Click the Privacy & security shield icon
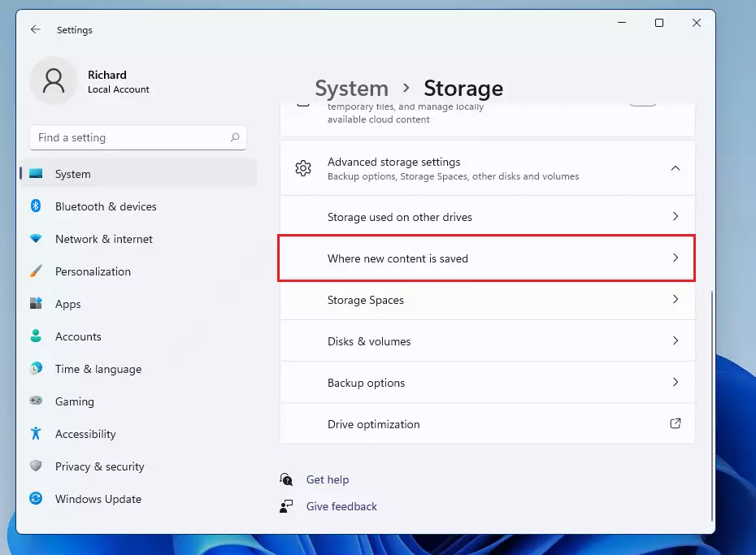Screen dimensions: 756x555 pos(36,466)
